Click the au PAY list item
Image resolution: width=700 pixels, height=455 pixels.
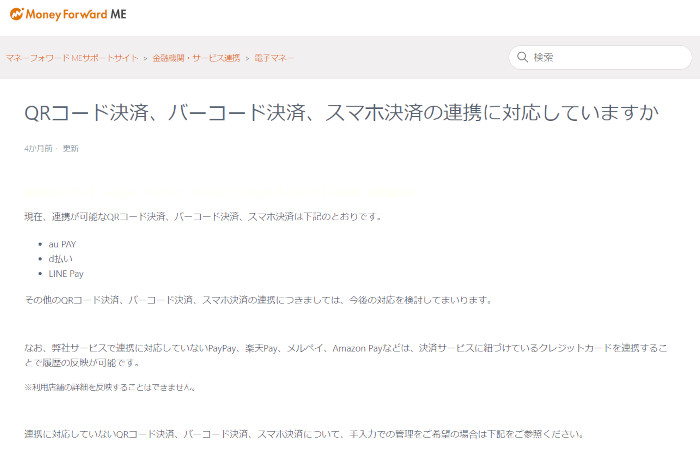[62, 244]
